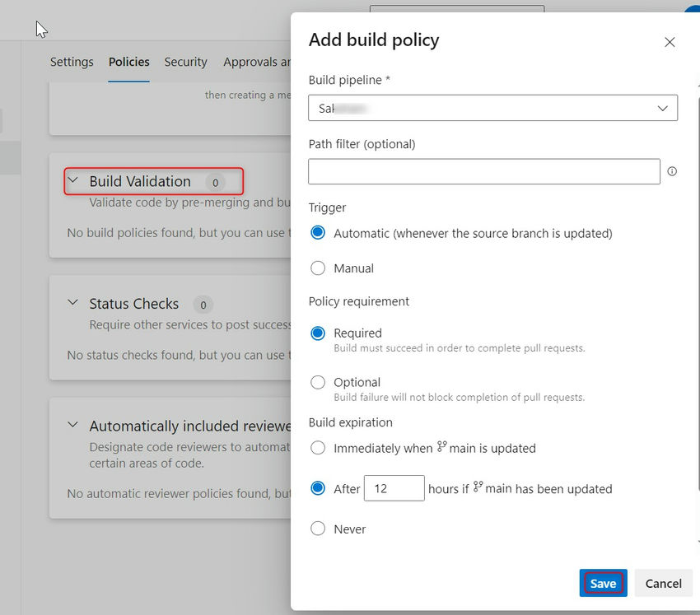Select Automatic trigger radio button
700x615 pixels.
(318, 233)
